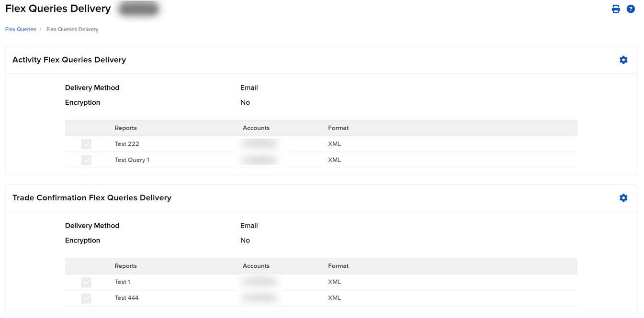The image size is (644, 318).
Task: Open the Test Query 1 report link
Action: click(x=132, y=160)
